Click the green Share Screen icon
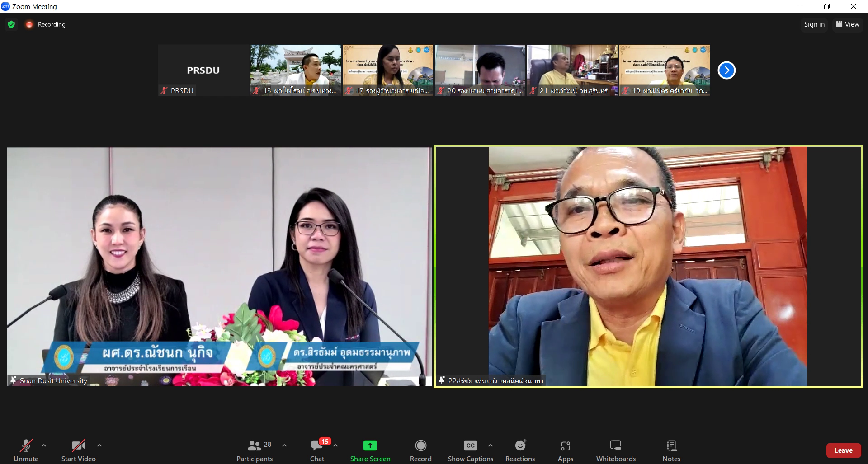Viewport: 868px width, 464px height. click(370, 446)
